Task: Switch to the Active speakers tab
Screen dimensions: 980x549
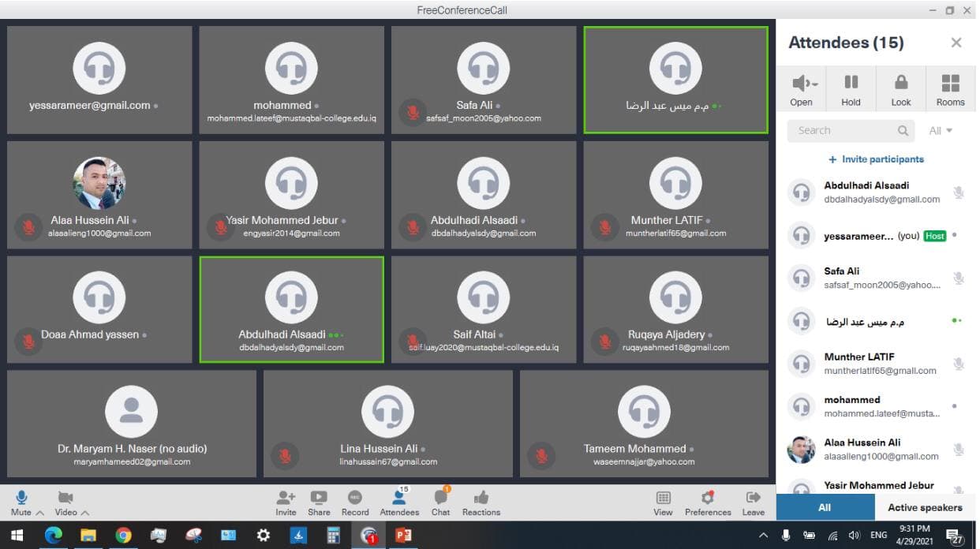Action: [925, 507]
